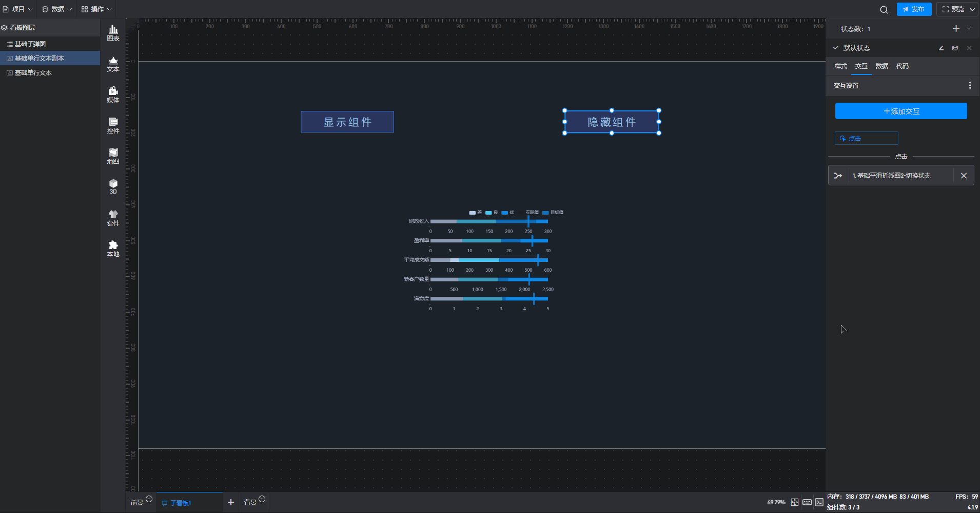Expand the 预览 dropdown arrow

point(972,9)
